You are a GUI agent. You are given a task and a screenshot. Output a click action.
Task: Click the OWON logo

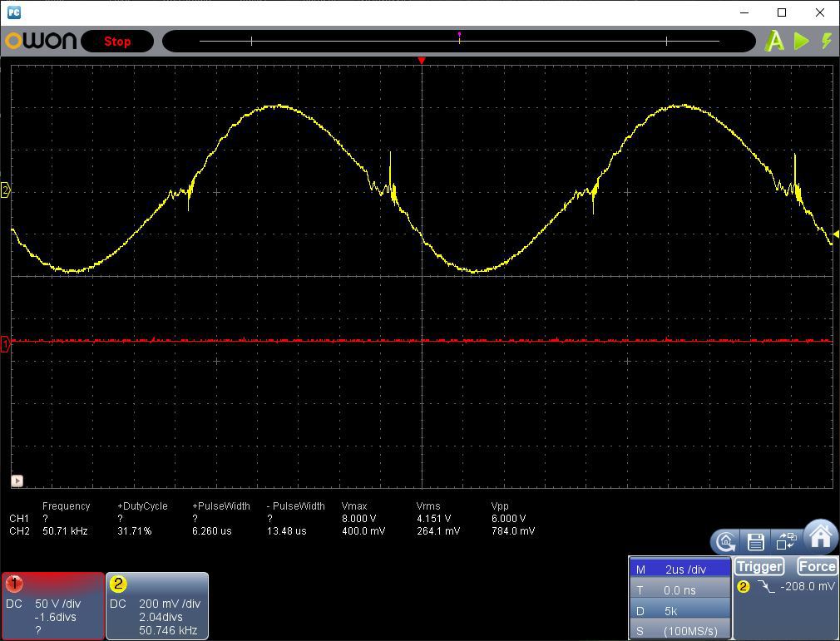coord(40,41)
